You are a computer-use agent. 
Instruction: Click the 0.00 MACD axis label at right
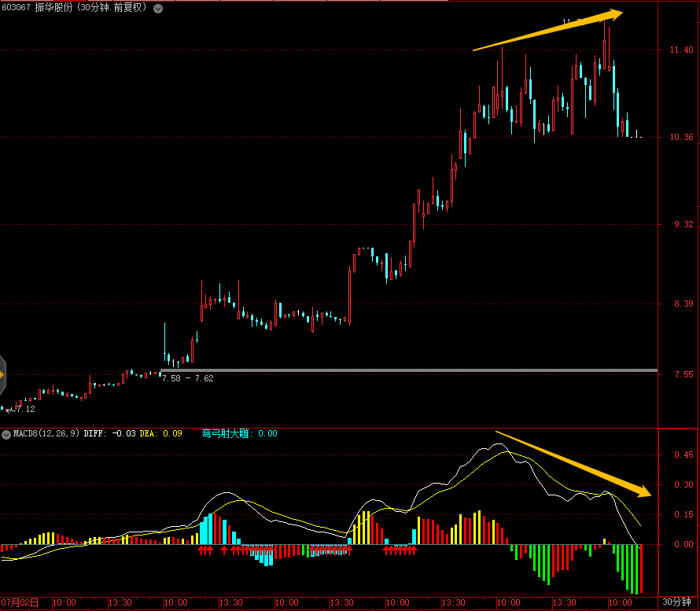[684, 544]
